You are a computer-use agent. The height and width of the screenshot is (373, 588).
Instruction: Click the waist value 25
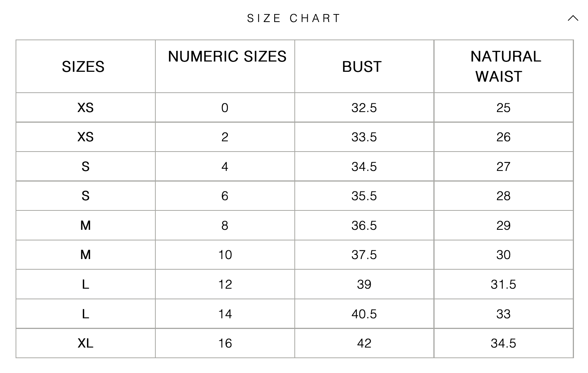(503, 108)
